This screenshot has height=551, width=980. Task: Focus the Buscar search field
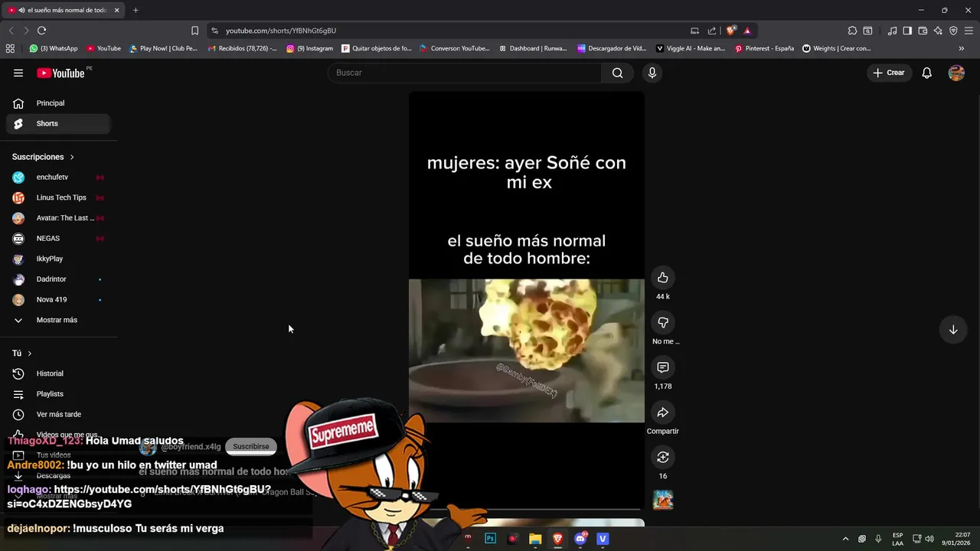pyautogui.click(x=465, y=73)
